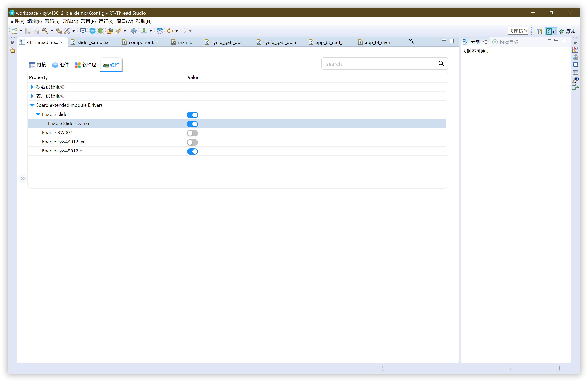The height and width of the screenshot is (382, 588).
Task: Open the blue book documentation icon
Action: [x=134, y=31]
